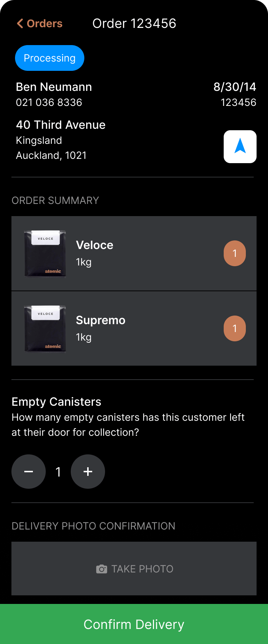The width and height of the screenshot is (268, 644).
Task: Tap the blue navigation arrow icon
Action: coord(240,147)
